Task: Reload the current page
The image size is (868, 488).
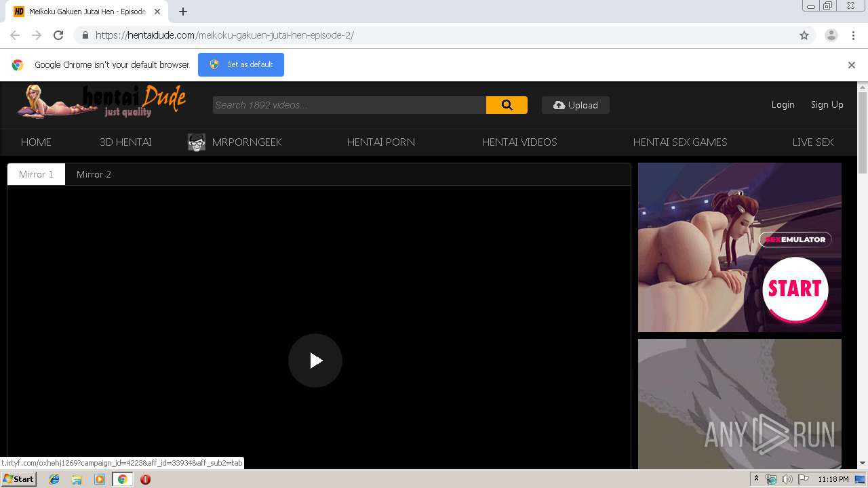Action: (x=58, y=35)
